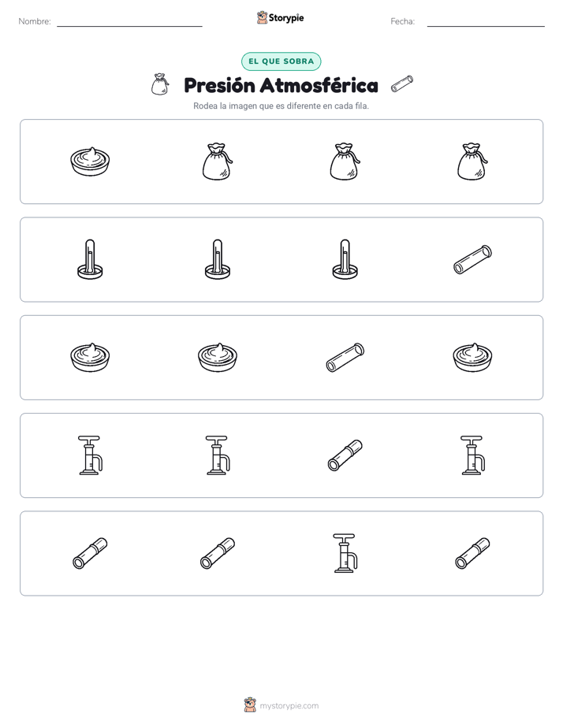563x728 pixels.
Task: Select the test tube in the barometer row
Action: coord(472,259)
